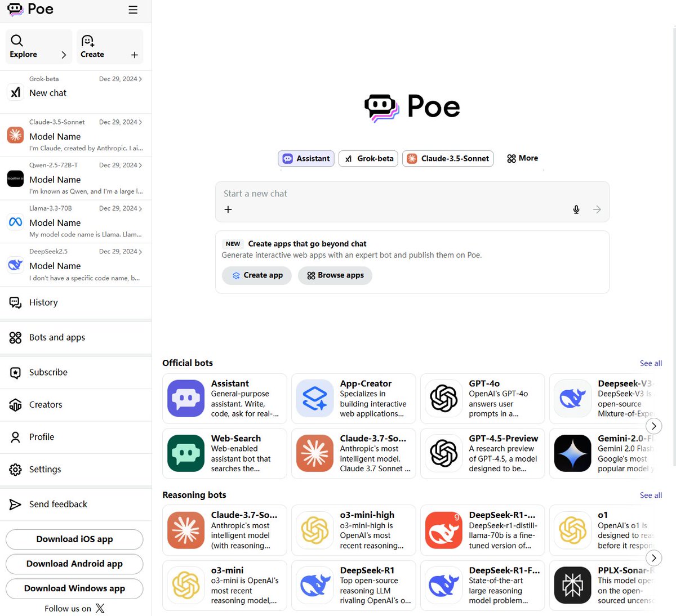Viewport: 676px width, 616px height.
Task: Open the Assistant official bot card
Action: tap(225, 399)
